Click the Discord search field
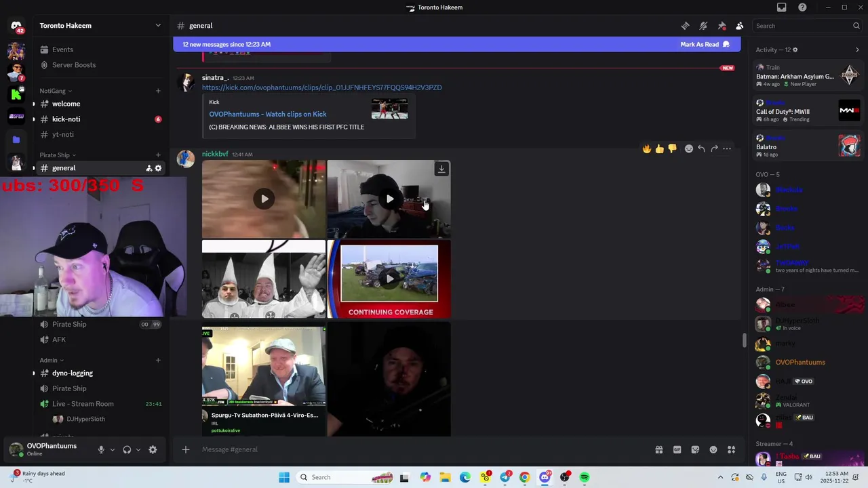Screen dimensions: 868x488 [x=808, y=26]
